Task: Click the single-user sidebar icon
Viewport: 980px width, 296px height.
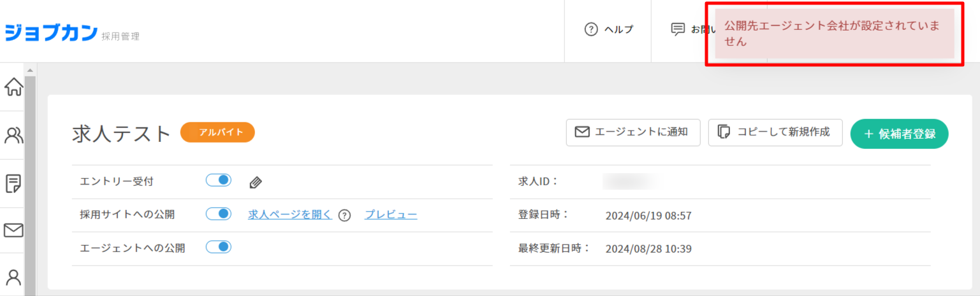Action: click(13, 278)
